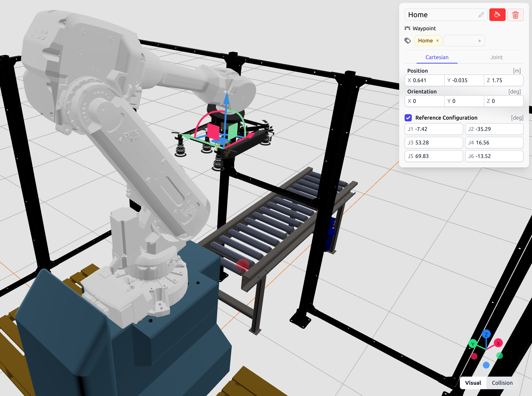Click the pencil icon to rename Home

481,15
